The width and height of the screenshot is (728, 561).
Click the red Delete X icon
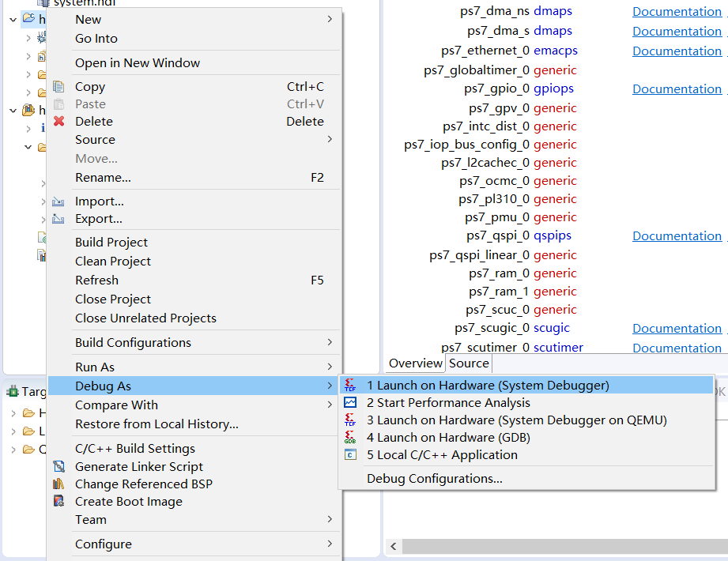pyautogui.click(x=58, y=122)
